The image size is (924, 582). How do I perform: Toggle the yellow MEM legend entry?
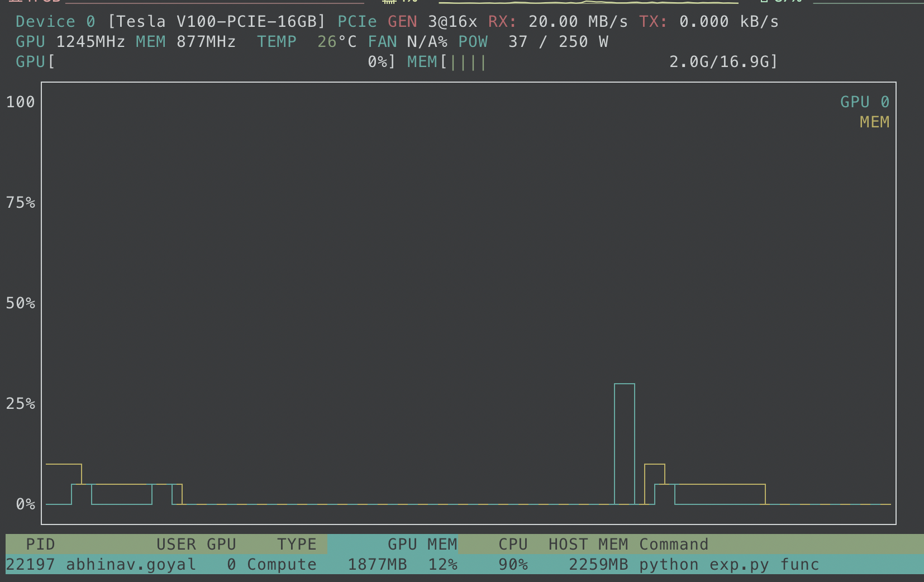coord(874,122)
